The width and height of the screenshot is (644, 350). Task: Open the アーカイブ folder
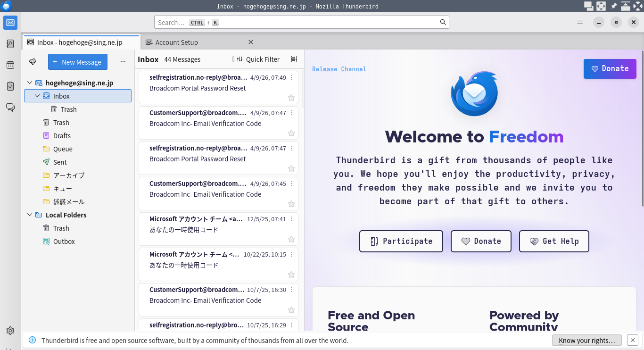click(69, 175)
